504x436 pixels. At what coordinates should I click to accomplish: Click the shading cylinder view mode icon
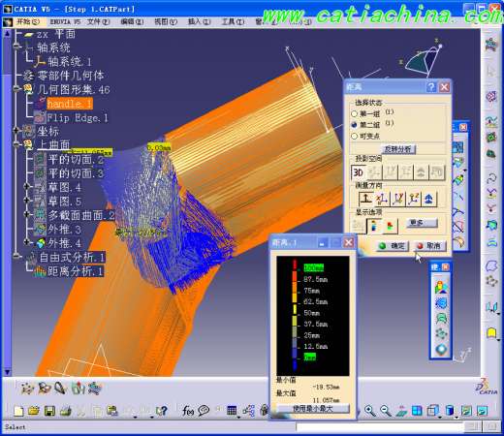pyautogui.click(x=450, y=411)
